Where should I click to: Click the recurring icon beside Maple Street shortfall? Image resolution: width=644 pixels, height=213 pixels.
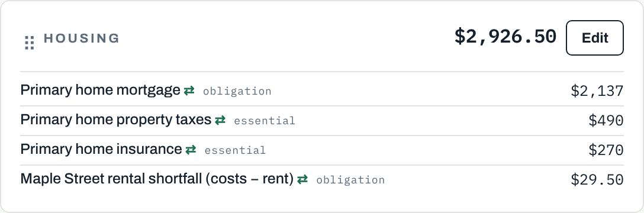point(302,179)
